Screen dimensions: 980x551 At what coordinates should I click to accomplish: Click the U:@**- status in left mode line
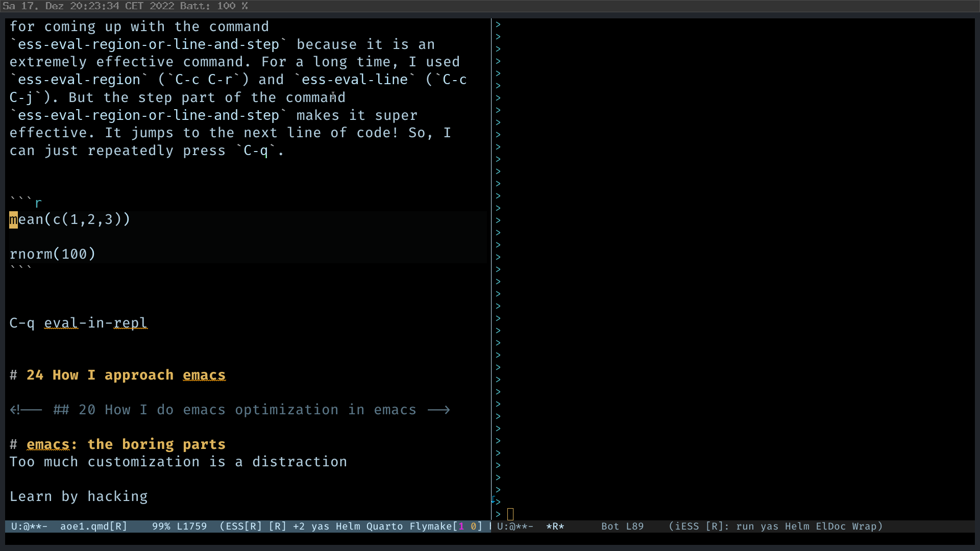tap(29, 526)
